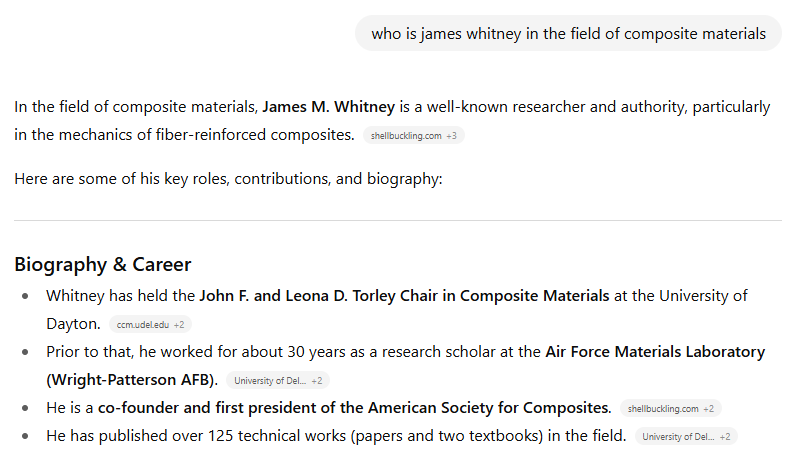The width and height of the screenshot is (798, 460).
Task: Click the word Dayton in first bullet
Action: [x=72, y=324]
